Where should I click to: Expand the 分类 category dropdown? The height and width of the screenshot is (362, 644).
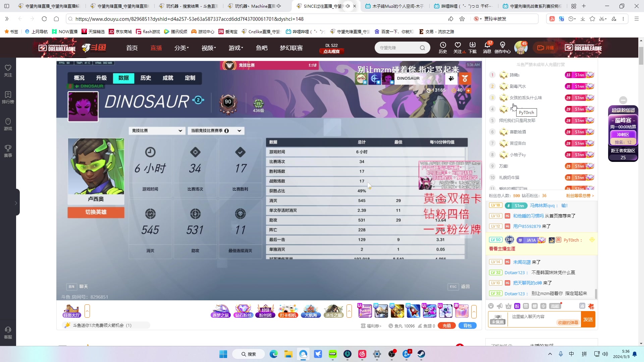[181, 48]
